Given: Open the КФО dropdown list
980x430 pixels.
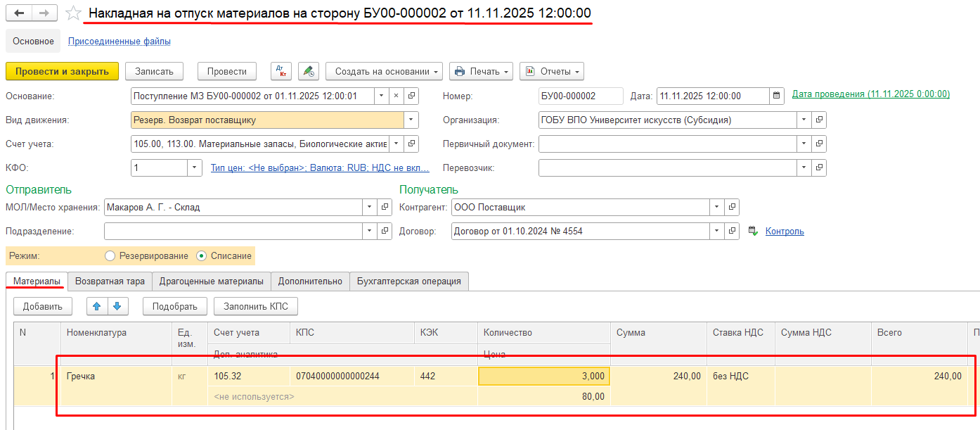Looking at the screenshot, I should (x=194, y=167).
